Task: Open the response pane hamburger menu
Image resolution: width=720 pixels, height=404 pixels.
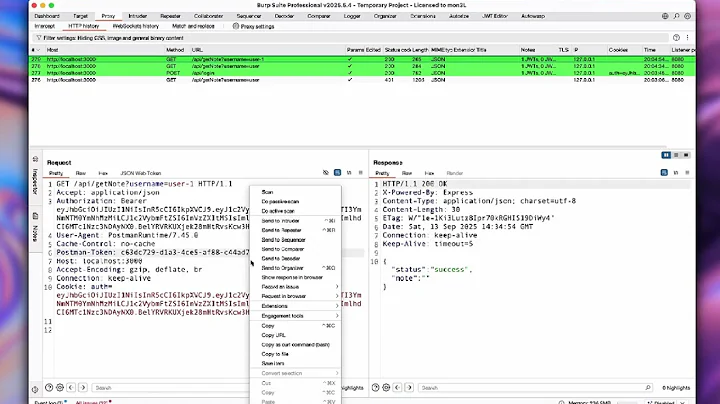Action: pos(687,173)
